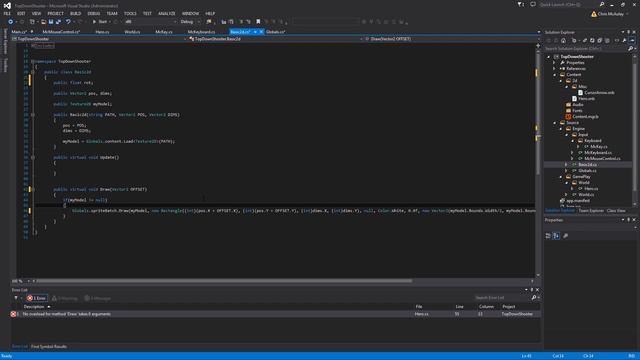
Task: Close the Basic2d.cs editor tab
Action: tap(261, 32)
